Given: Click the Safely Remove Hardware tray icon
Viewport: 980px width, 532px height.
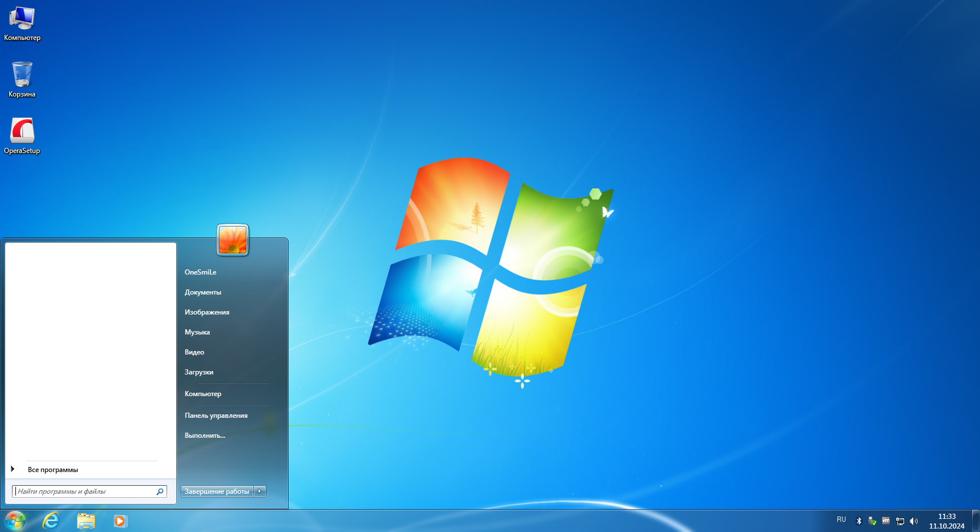Looking at the screenshot, I should [872, 521].
